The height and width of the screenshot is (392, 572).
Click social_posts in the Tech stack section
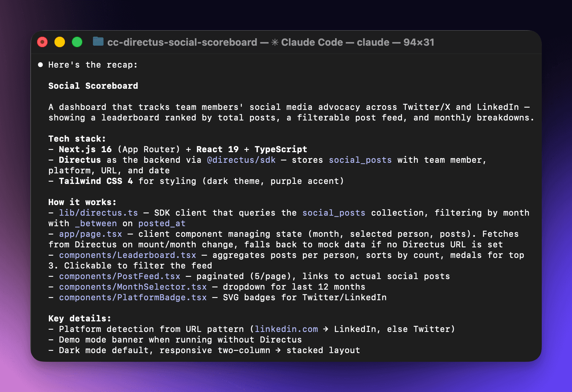tap(360, 160)
